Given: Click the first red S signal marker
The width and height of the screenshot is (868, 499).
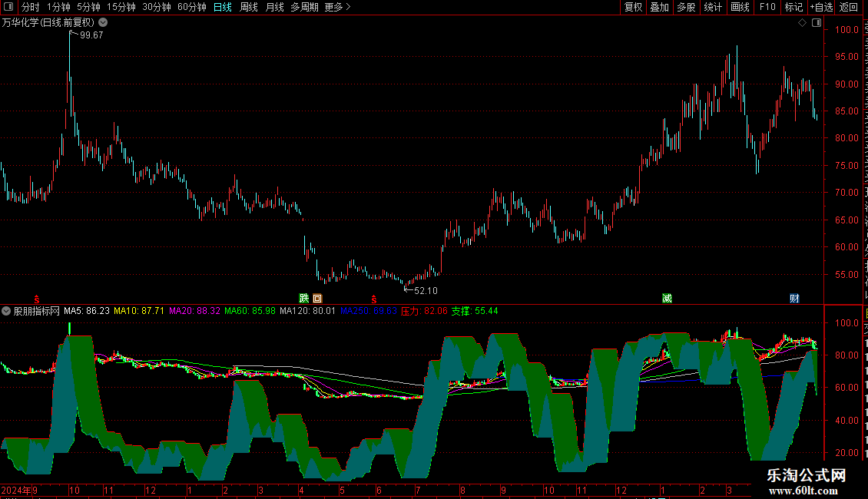Looking at the screenshot, I should coord(37,299).
